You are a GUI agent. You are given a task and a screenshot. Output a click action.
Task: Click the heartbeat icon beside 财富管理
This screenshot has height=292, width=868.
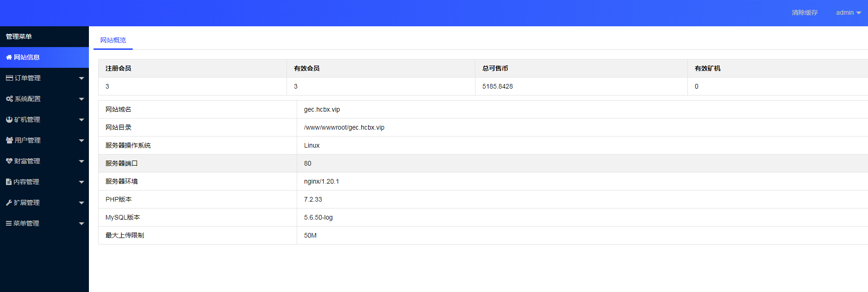pos(9,161)
